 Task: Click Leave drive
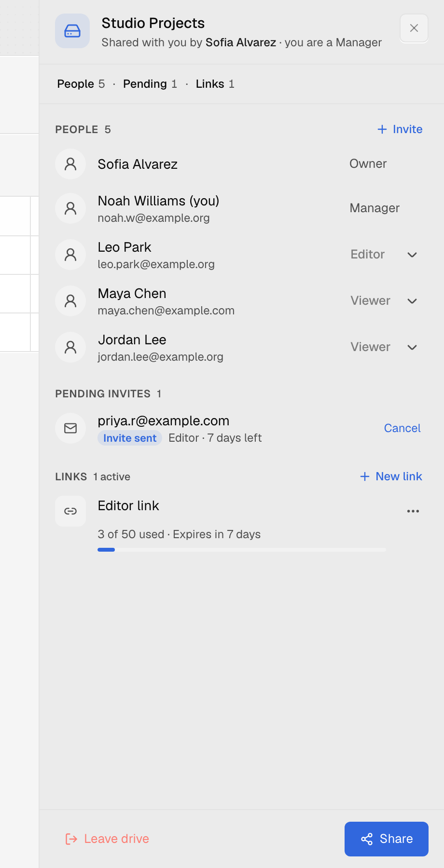tap(107, 839)
